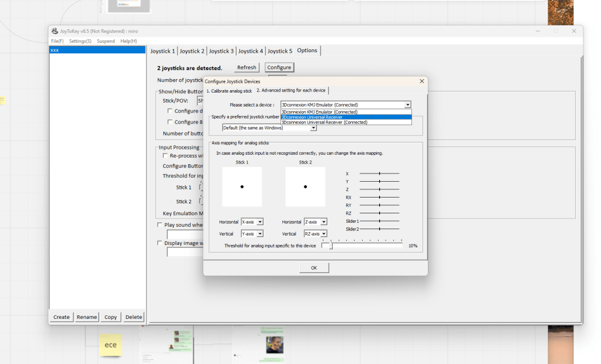The height and width of the screenshot is (364, 601).
Task: Toggle Configure 8 checkbox in Show/Hide Buttons
Action: pos(170,122)
